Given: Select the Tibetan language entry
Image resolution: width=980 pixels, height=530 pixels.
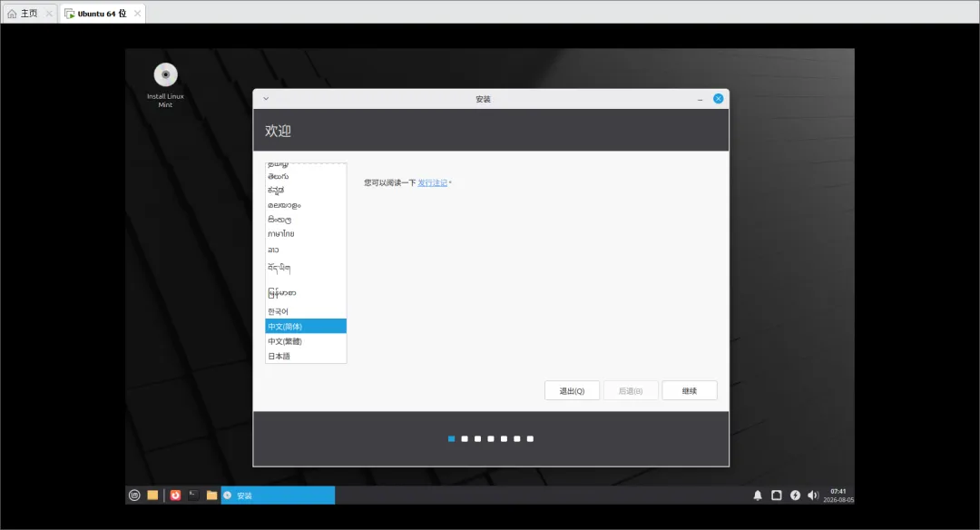Looking at the screenshot, I should pyautogui.click(x=306, y=268).
